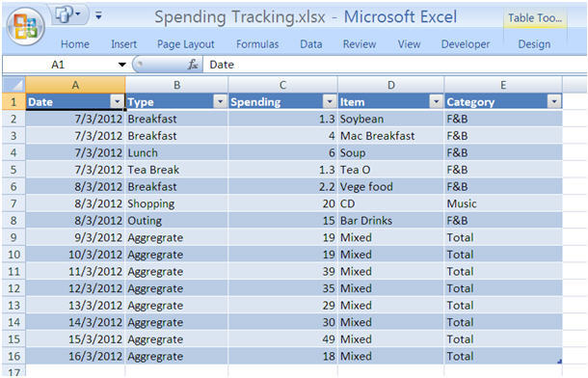Screen dimensions: 588x378
Task: Click the formula bar showing Date
Action: coord(395,65)
